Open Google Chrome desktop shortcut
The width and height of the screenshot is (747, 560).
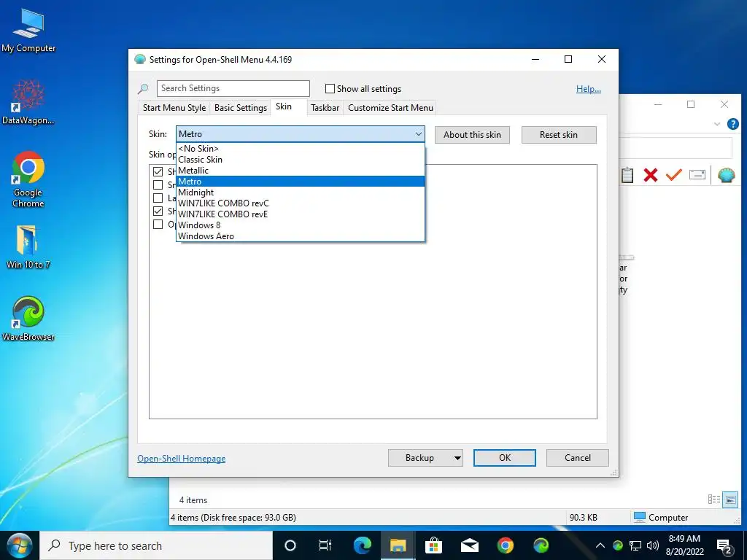point(28,179)
